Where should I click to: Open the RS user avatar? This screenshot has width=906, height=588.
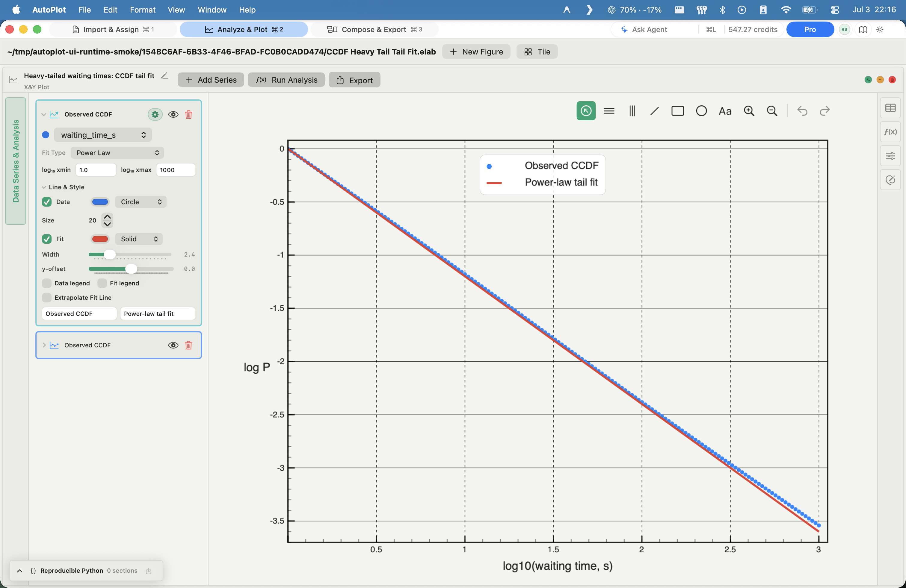(844, 29)
